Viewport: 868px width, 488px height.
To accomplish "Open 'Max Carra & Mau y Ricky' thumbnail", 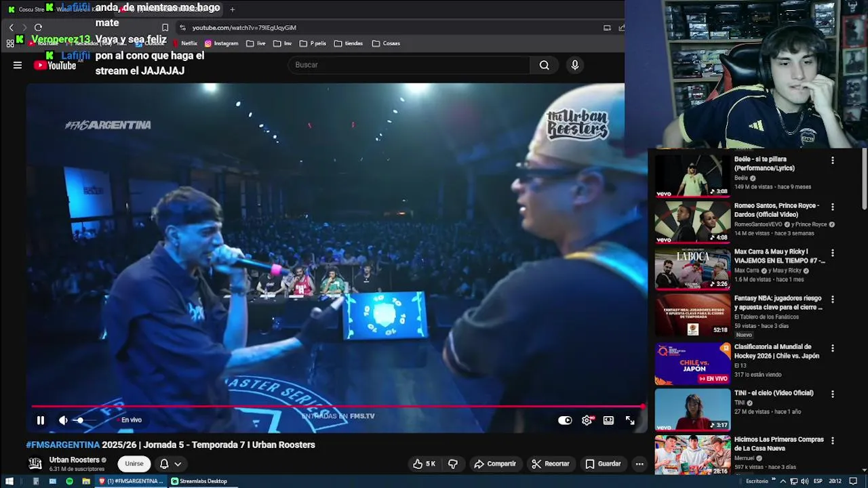I will point(692,268).
